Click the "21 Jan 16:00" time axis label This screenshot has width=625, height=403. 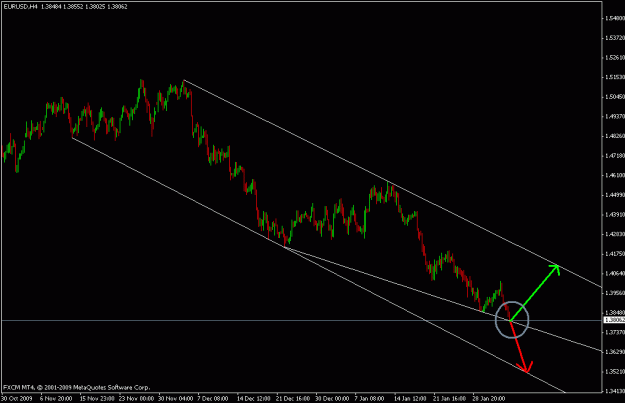[449, 398]
